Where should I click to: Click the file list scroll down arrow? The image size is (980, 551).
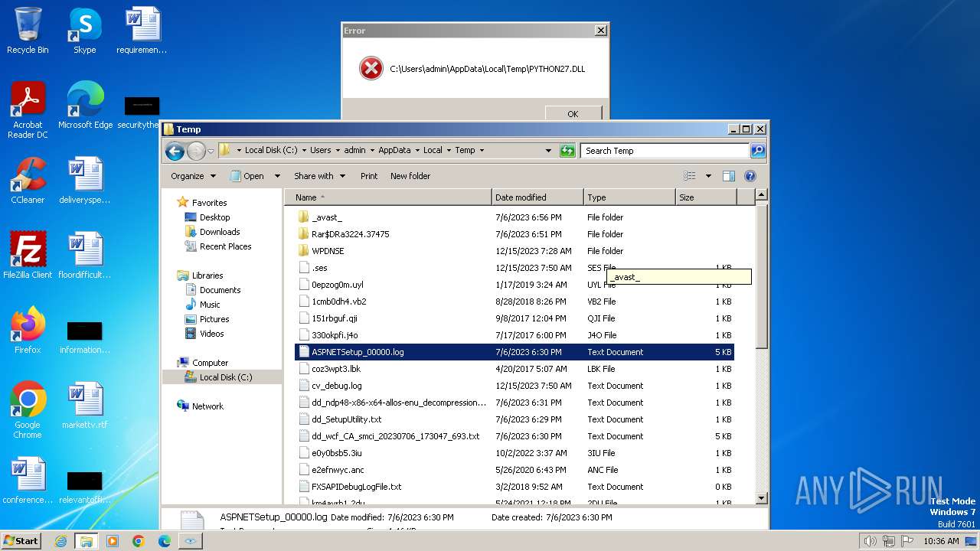[x=761, y=498]
